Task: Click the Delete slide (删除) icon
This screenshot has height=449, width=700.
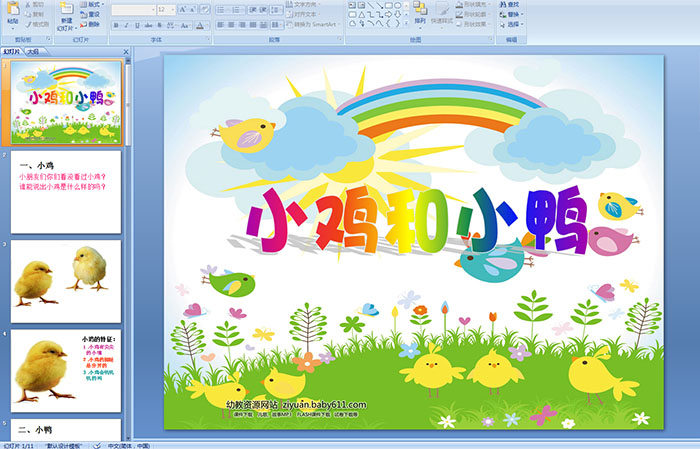Action: click(x=83, y=25)
